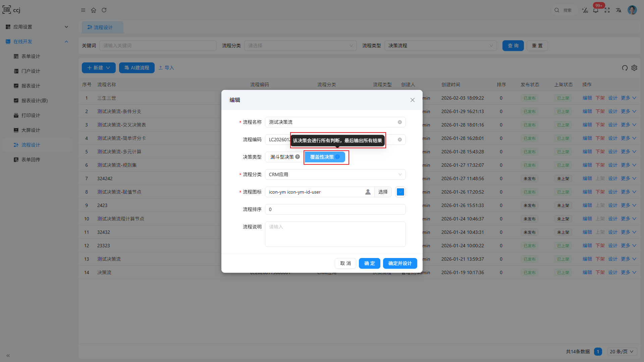644x362 pixels.
Task: Click the home icon in top toolbar
Action: coord(94,10)
